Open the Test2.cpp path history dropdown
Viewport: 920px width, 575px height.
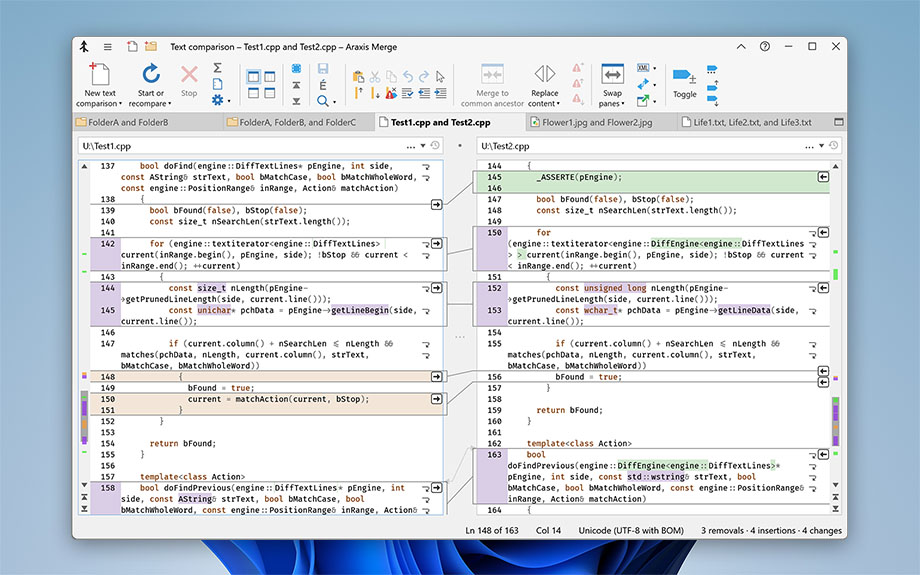tap(821, 146)
